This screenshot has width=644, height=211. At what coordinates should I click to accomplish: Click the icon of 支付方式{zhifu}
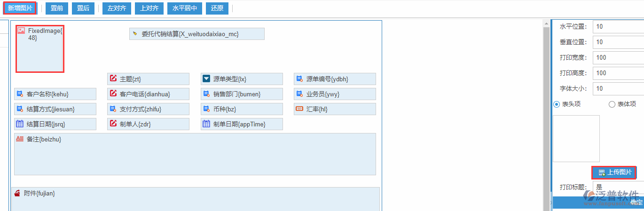tap(113, 109)
